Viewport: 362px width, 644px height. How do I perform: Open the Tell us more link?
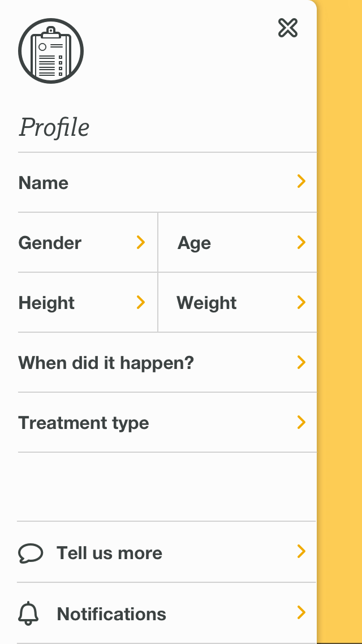[x=109, y=553]
